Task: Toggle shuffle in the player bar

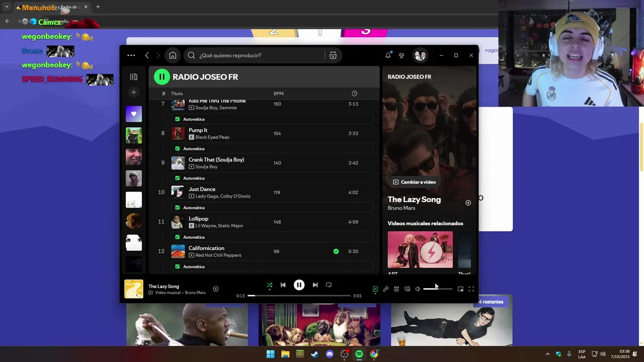Action: tap(270, 285)
